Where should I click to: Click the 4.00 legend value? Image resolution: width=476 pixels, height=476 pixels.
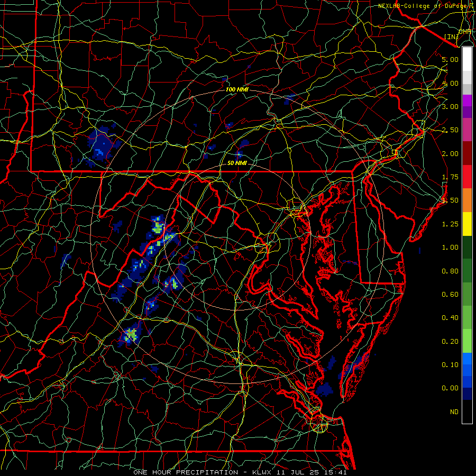450,83
